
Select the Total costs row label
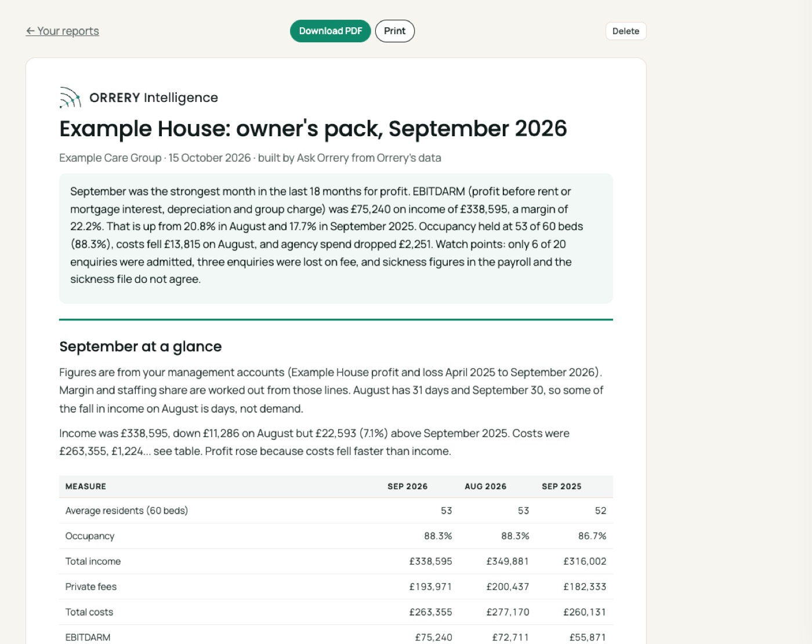(x=89, y=612)
